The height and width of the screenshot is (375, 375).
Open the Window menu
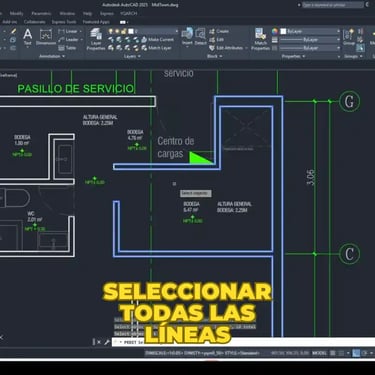[x=67, y=14]
